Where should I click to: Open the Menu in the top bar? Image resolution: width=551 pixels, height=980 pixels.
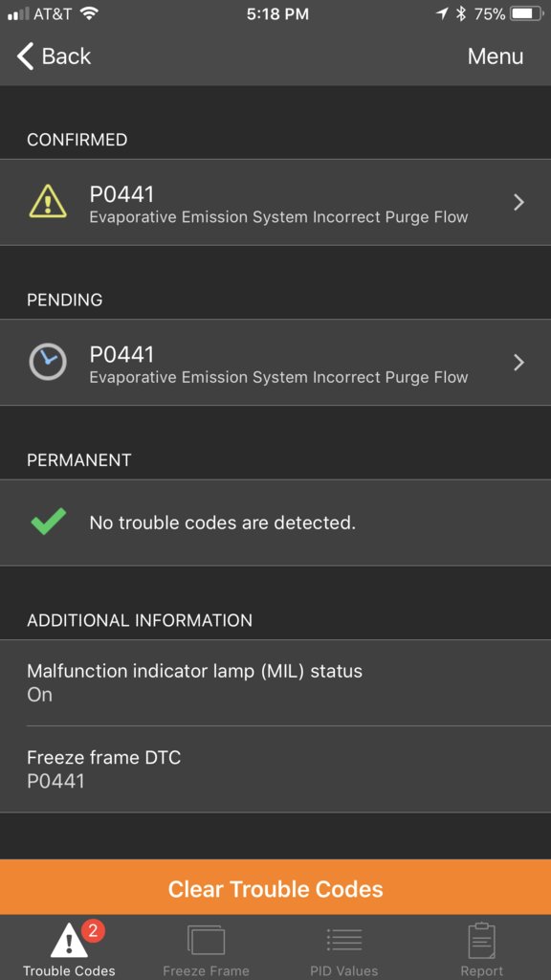point(496,56)
